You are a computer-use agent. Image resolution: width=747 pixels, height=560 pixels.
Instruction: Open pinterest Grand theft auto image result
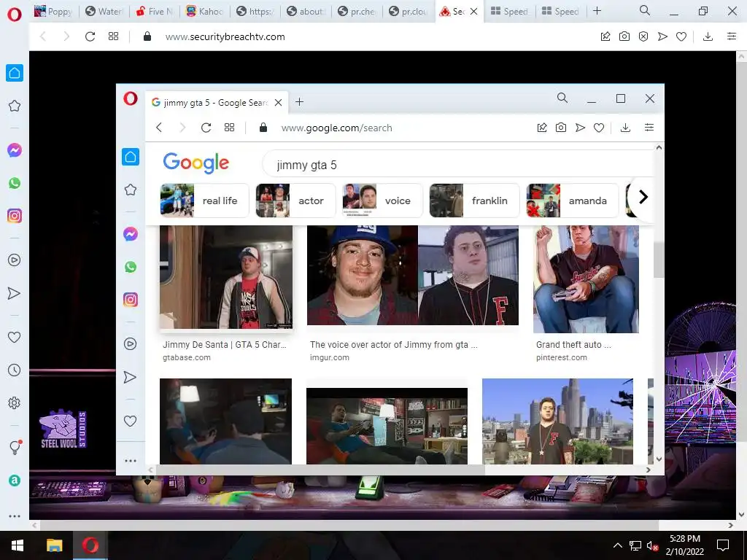pyautogui.click(x=586, y=279)
